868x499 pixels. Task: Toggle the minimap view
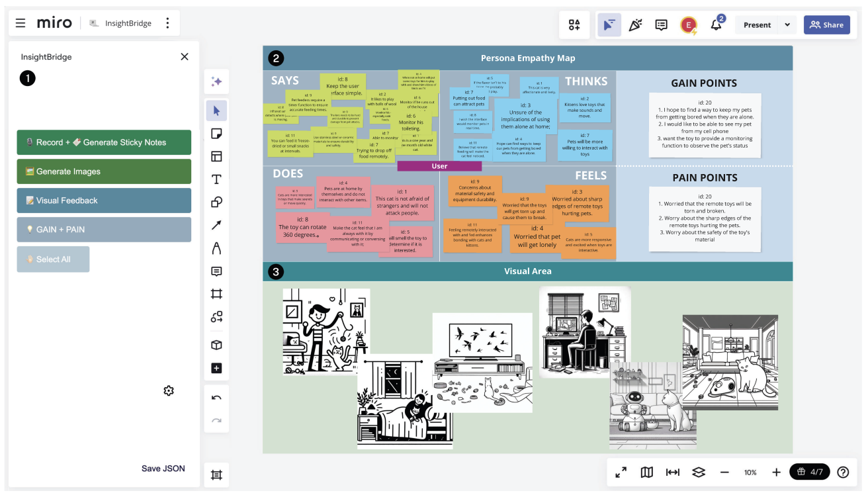point(647,473)
